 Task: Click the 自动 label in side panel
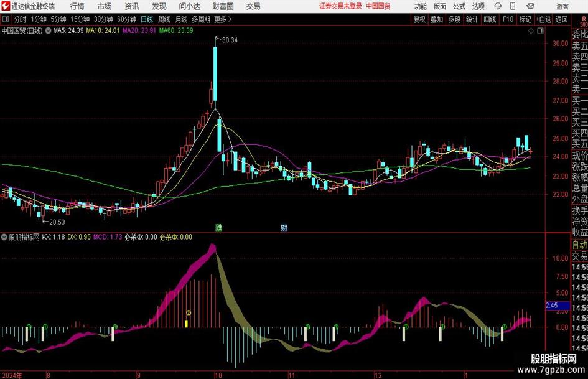pos(580,245)
